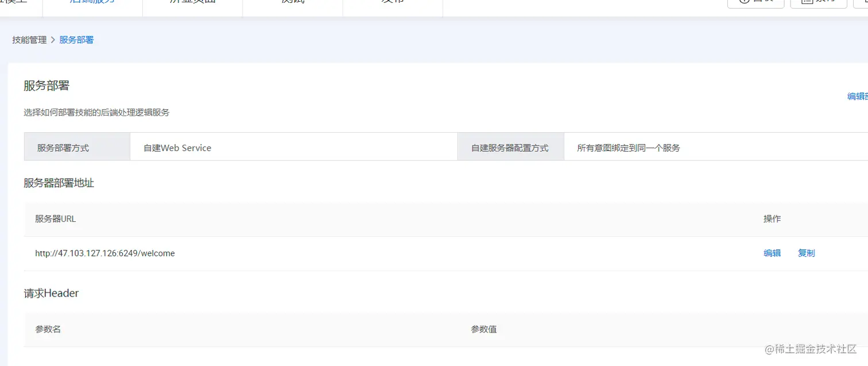Image resolution: width=868 pixels, height=366 pixels.
Task: Click 所有意图绑定到同一个服务 value
Action: coord(629,148)
